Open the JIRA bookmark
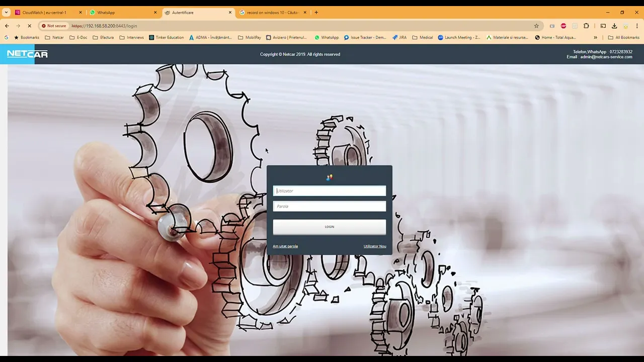644x362 pixels. 399,37
